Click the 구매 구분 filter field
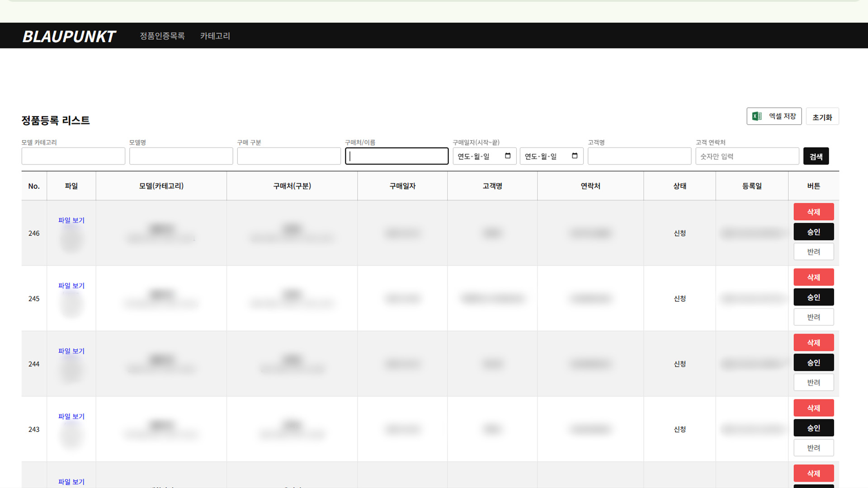Viewport: 868px width, 488px height. click(x=289, y=156)
